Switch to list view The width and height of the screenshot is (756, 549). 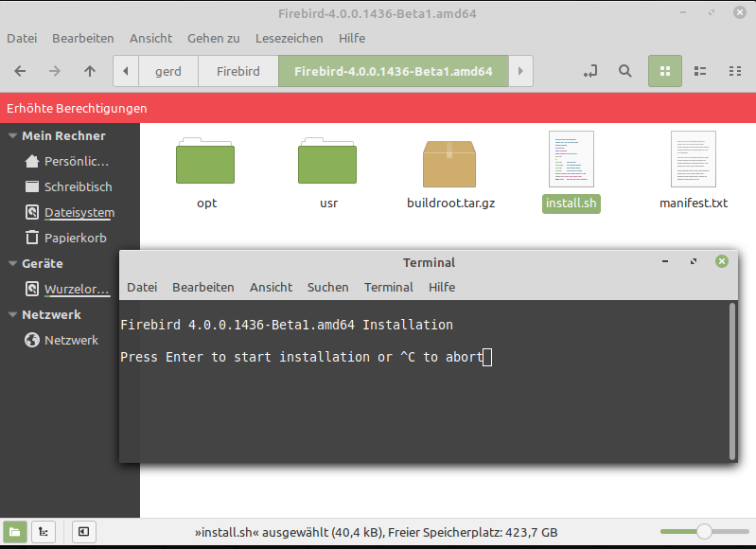(x=700, y=71)
